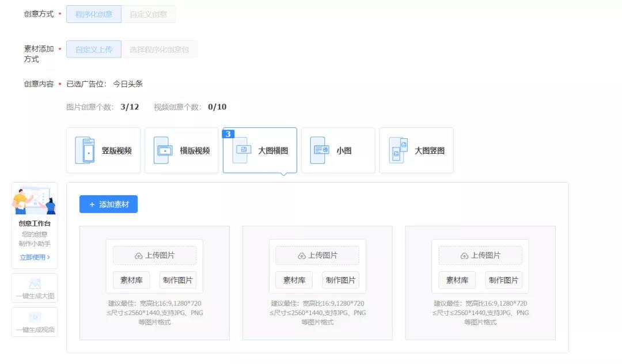
Task: Select 自定义上传 for adding materials
Action: click(x=94, y=50)
